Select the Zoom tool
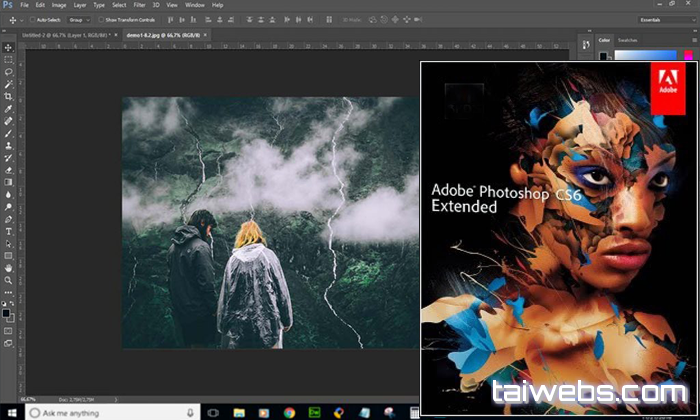Viewport: 700px width, 420px height. point(8,281)
